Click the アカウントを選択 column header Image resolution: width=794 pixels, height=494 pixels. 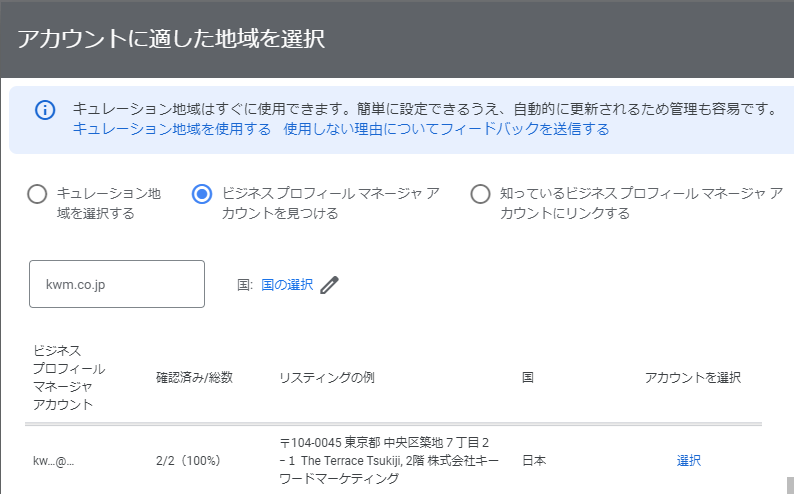[693, 378]
